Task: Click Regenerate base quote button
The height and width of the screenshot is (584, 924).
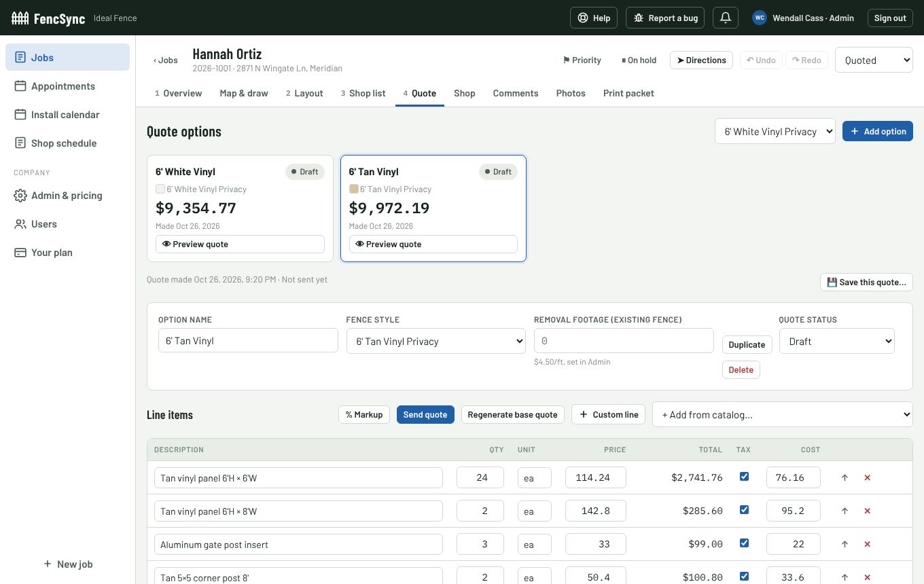Action: pyautogui.click(x=512, y=414)
